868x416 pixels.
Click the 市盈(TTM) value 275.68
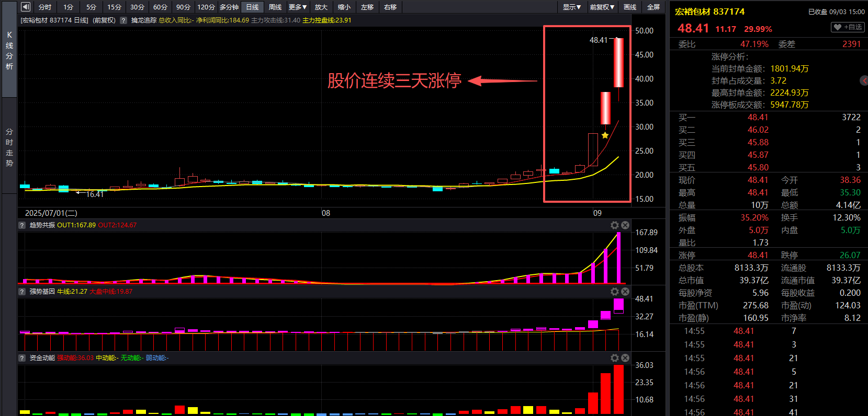point(756,306)
